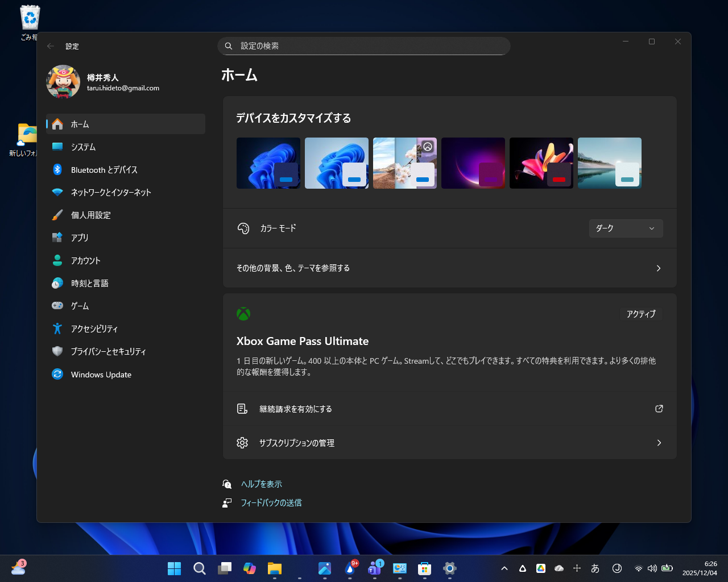Click the Bluetooth とデバイス sidebar icon
Image resolution: width=728 pixels, height=582 pixels.
57,169
